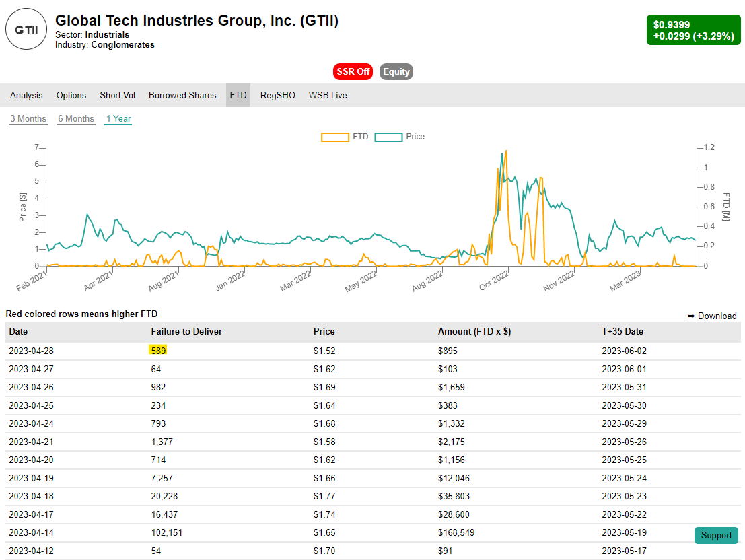
Task: Click the green price change indicator
Action: pyautogui.click(x=694, y=30)
